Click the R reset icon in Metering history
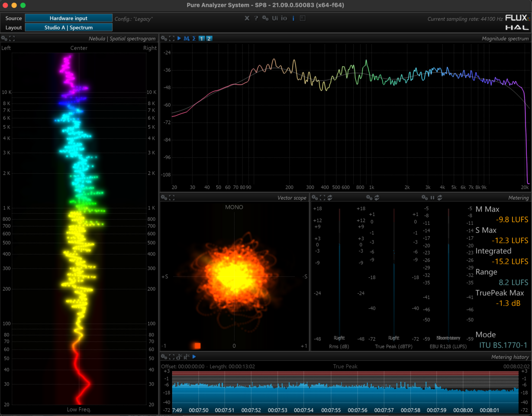The height and width of the screenshot is (416, 532). 187,357
